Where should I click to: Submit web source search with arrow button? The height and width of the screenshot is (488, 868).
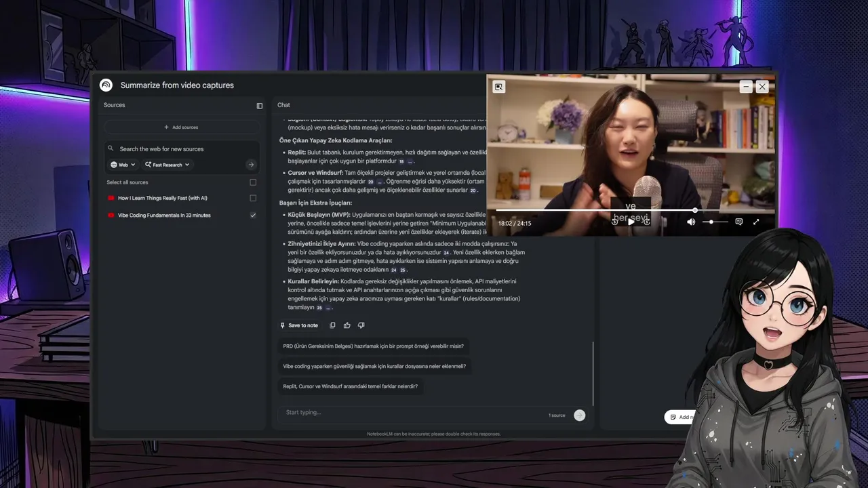tap(251, 165)
